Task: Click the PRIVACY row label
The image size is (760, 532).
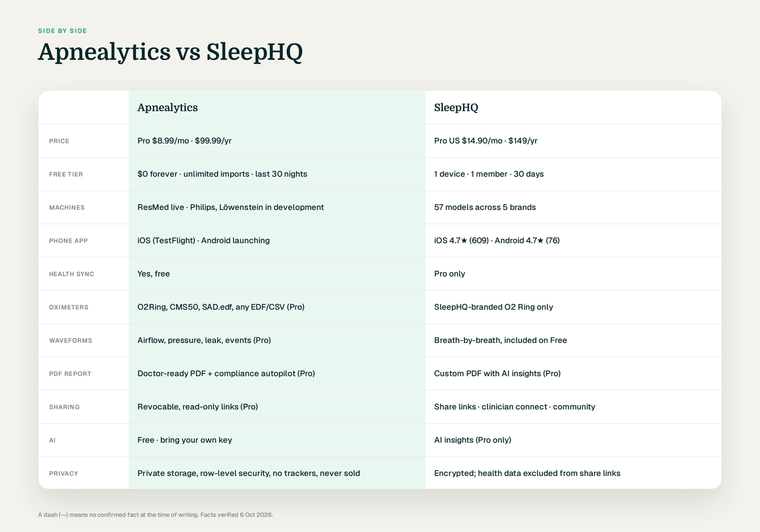Action: click(x=64, y=474)
